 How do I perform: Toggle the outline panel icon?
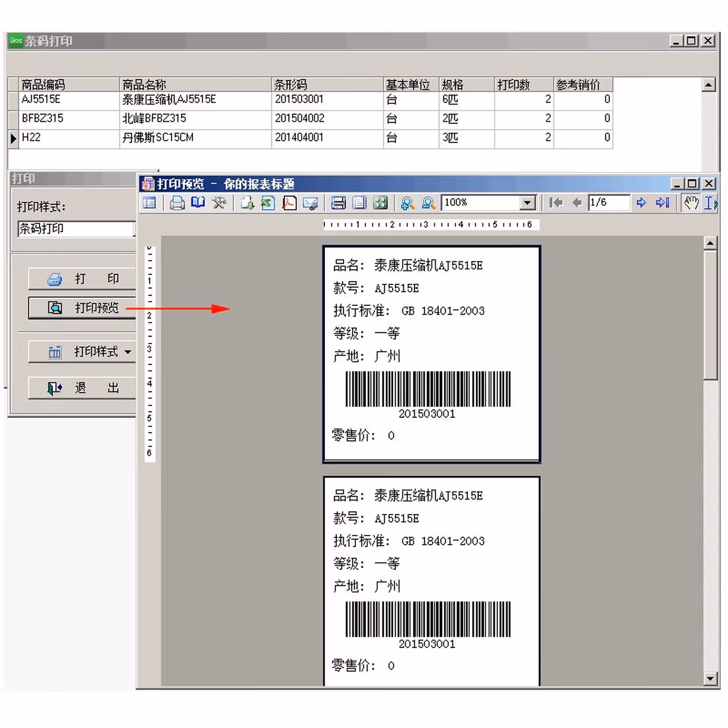[149, 203]
